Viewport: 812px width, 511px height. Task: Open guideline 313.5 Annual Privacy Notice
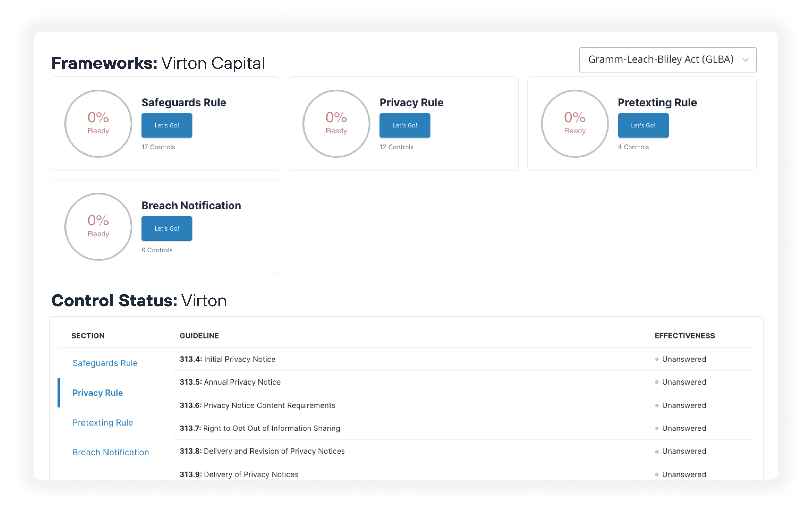464,382
